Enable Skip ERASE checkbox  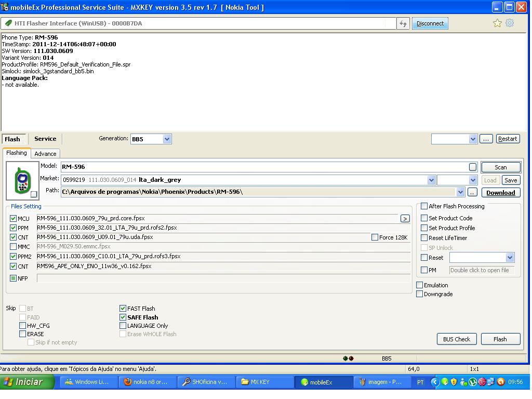tap(23, 334)
